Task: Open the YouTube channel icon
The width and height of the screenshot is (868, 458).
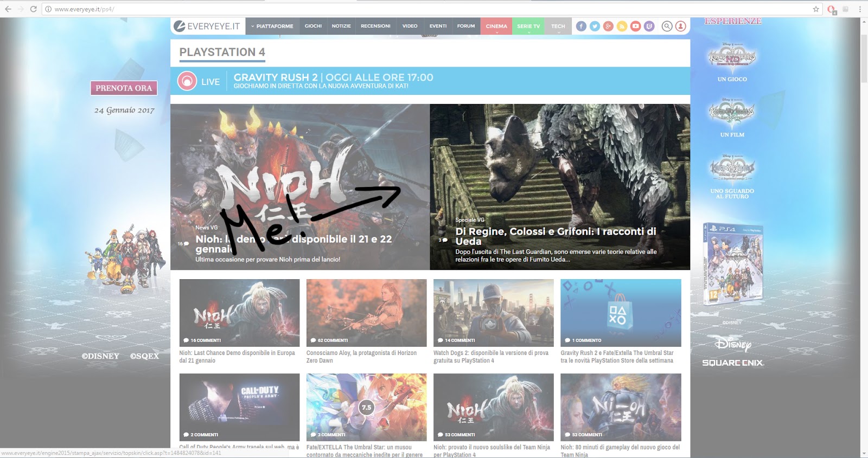Action: click(x=635, y=26)
